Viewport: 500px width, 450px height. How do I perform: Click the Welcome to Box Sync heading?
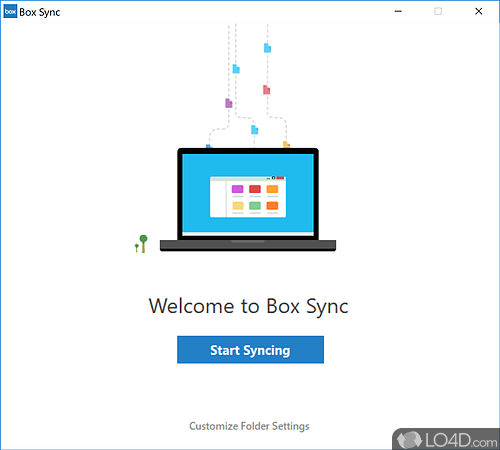coord(249,306)
